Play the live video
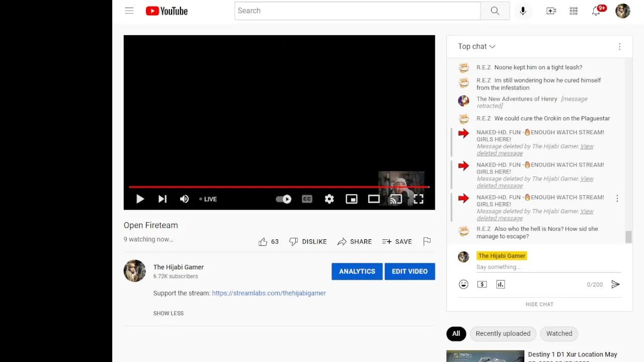Screen dimensions: 644x362 [x=140, y=199]
